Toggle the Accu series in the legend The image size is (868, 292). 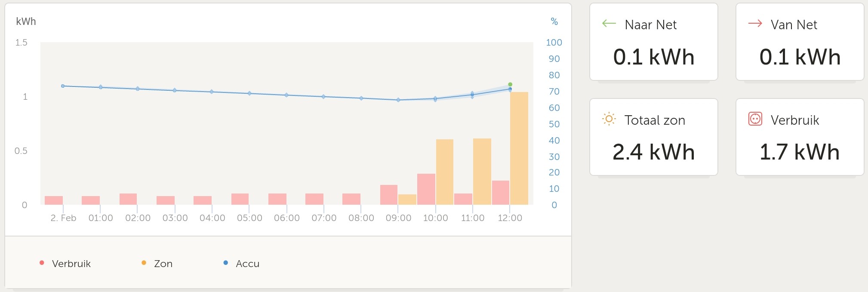(247, 264)
